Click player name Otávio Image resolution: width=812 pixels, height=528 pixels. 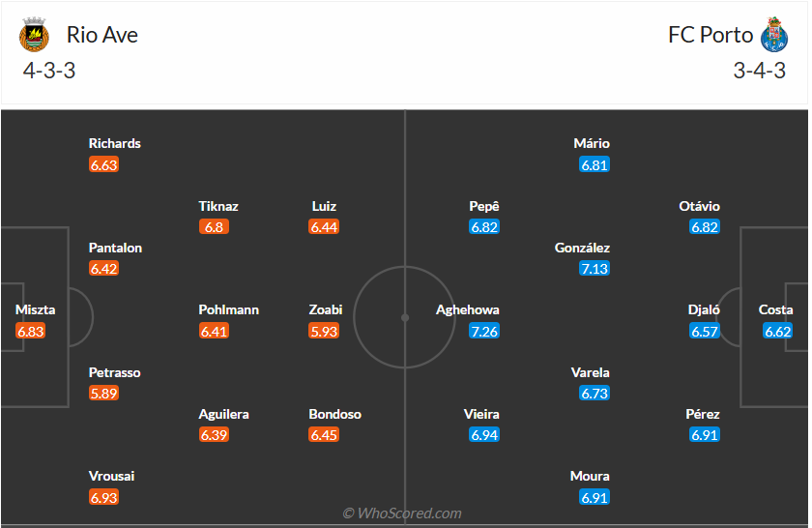coord(700,206)
